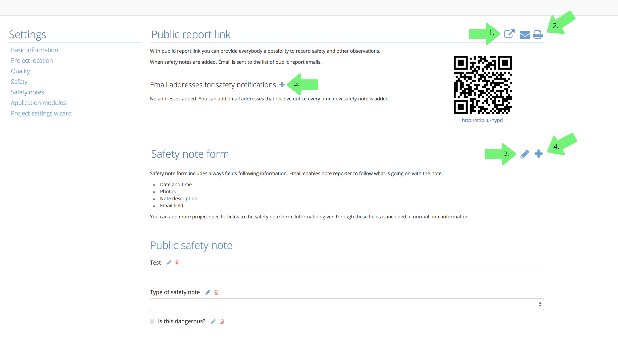Click the Safety note form heading
Screen dimensions: 618x364
point(190,154)
